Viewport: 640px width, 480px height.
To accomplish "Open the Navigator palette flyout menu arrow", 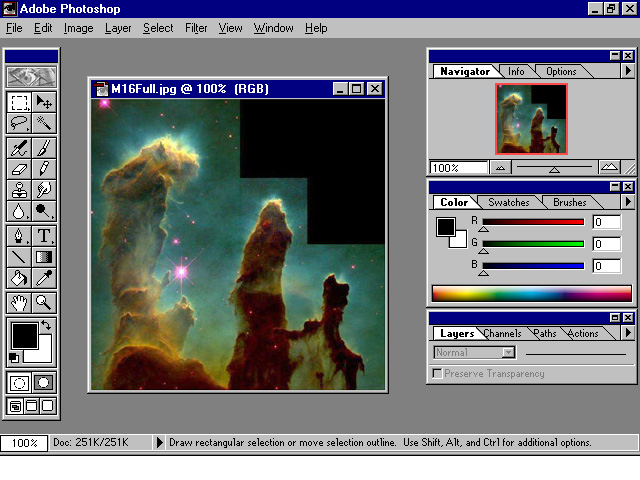I will point(628,71).
